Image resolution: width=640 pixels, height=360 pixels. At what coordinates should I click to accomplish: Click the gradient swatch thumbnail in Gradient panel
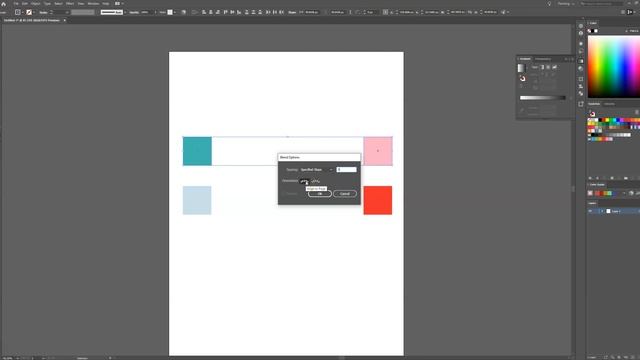coord(522,68)
